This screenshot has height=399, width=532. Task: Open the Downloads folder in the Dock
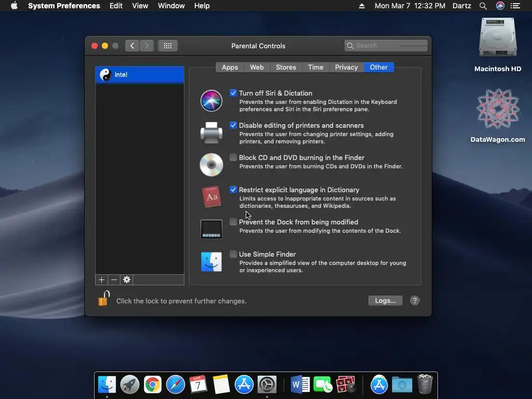pyautogui.click(x=402, y=385)
